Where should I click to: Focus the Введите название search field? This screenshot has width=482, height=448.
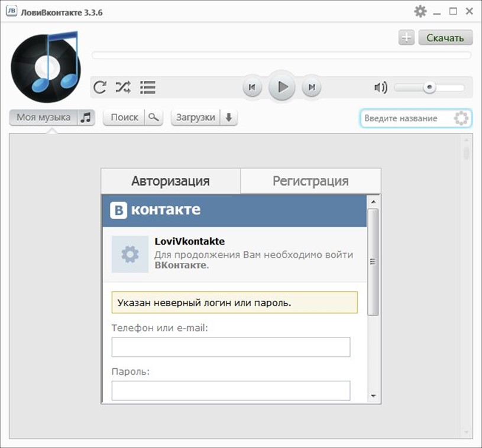tap(416, 118)
